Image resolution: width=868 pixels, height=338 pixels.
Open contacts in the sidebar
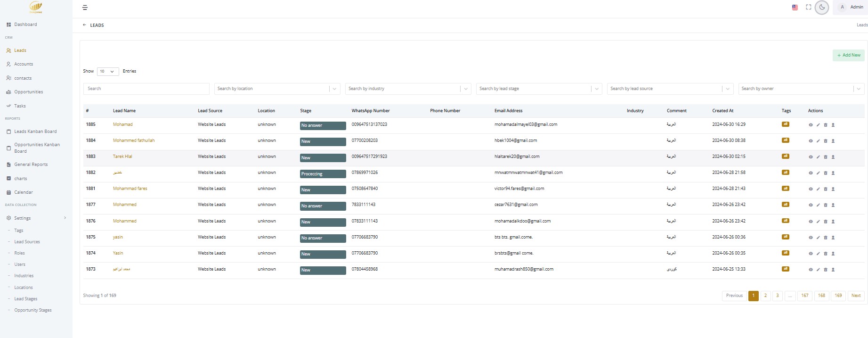tap(23, 78)
